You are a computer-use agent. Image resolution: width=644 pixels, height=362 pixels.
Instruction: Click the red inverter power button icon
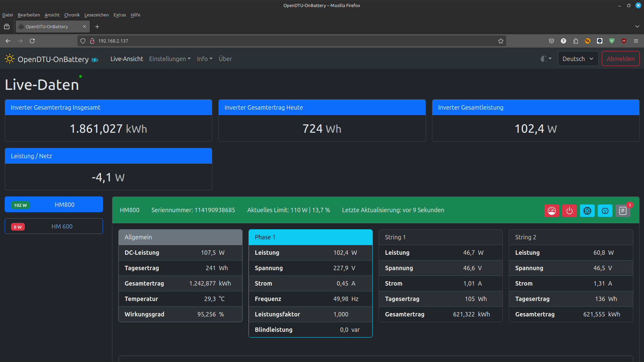570,210
